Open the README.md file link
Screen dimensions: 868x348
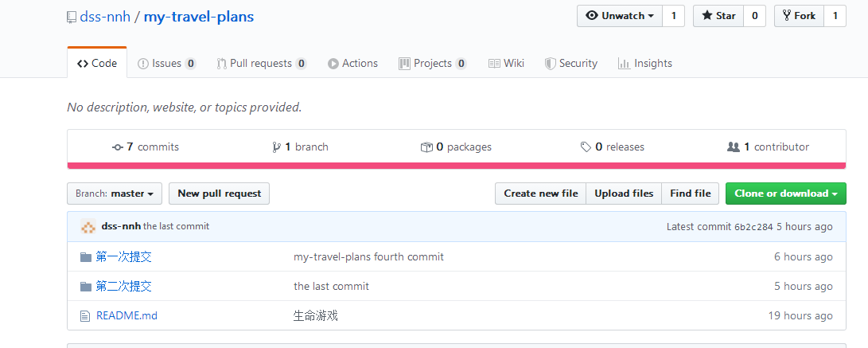[x=127, y=316]
